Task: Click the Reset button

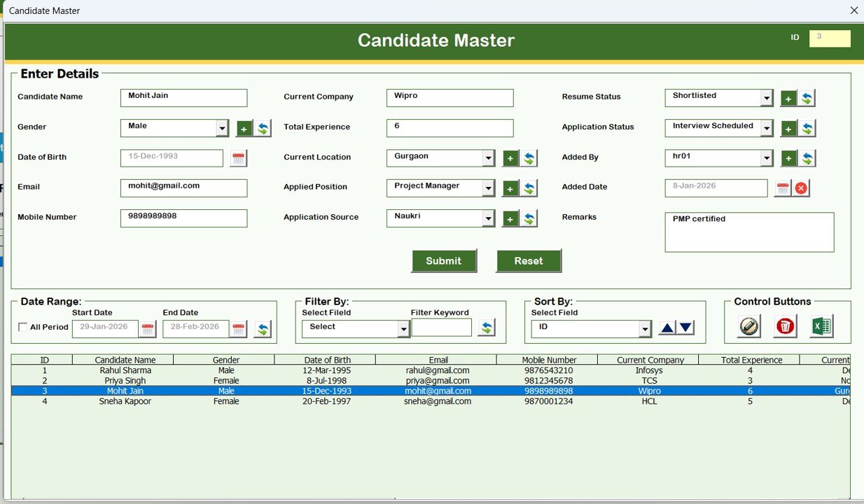Action: 529,260
